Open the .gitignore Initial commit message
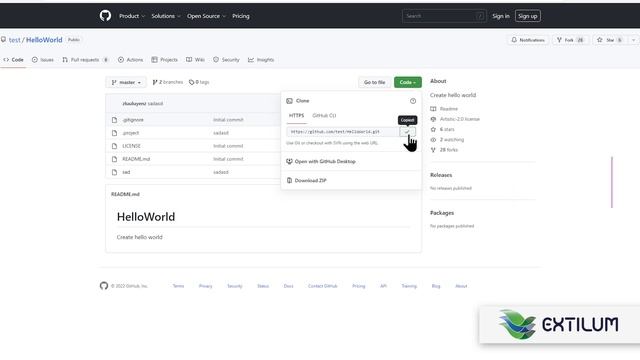 [228, 120]
